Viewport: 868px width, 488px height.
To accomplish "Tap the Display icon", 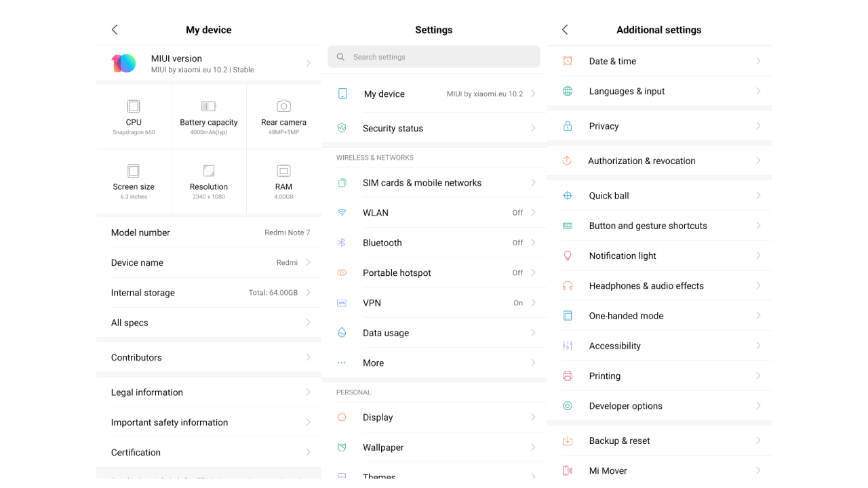I will pyautogui.click(x=342, y=418).
